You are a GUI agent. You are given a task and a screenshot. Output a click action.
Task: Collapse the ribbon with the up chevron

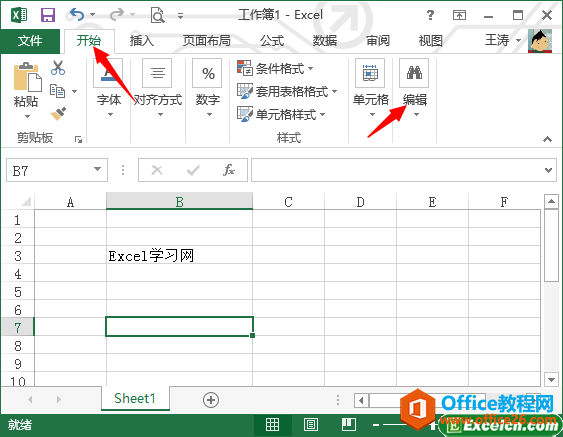547,139
